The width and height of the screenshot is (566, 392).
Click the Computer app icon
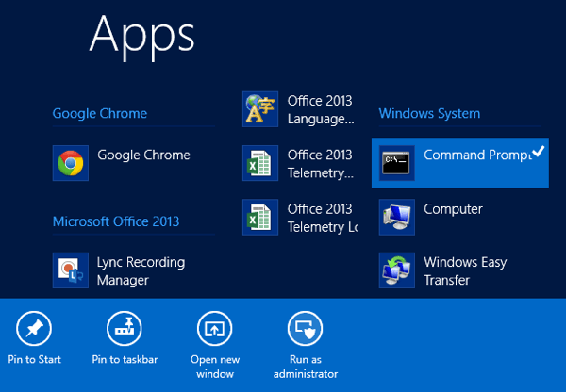pos(397,217)
